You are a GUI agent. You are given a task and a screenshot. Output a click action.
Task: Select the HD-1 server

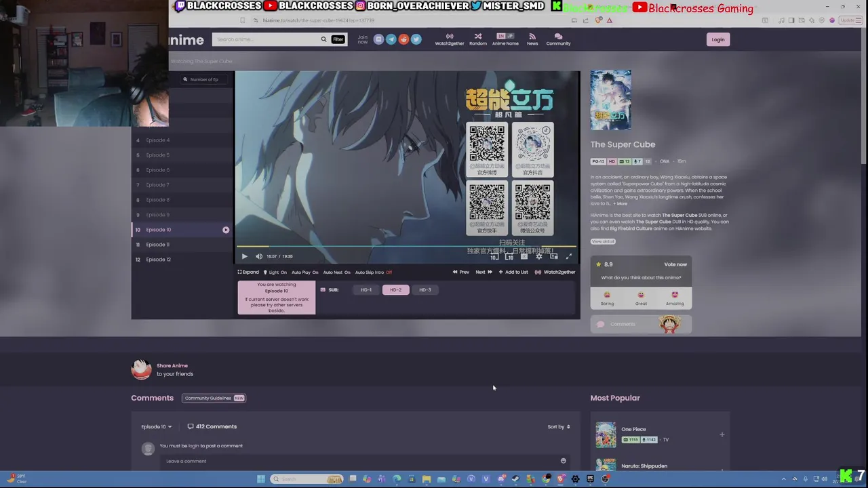(x=366, y=290)
